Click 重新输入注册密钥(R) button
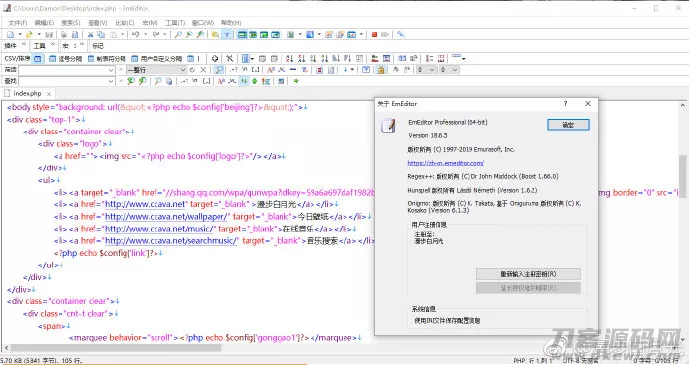This screenshot has height=365, width=690. [528, 274]
